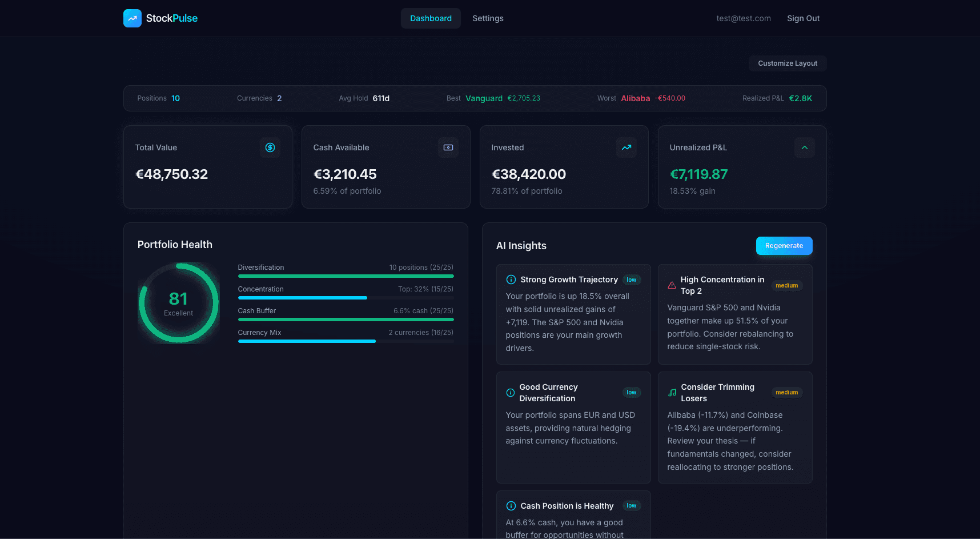
Task: Click the Currencies 2 stat
Action: pyautogui.click(x=259, y=98)
